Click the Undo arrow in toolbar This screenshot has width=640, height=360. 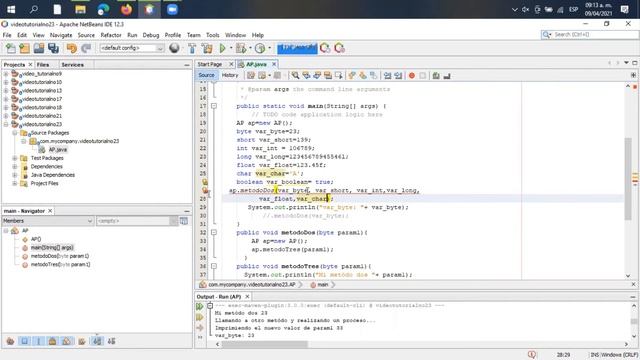[71, 48]
